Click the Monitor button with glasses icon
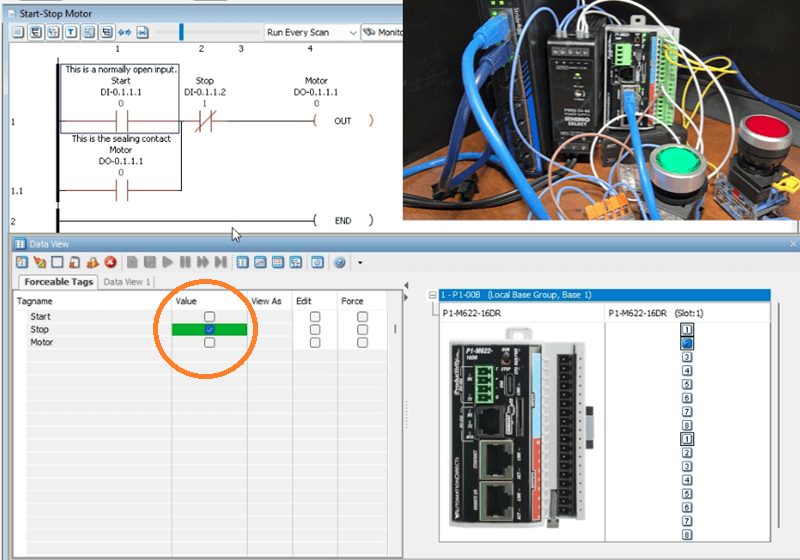 (382, 33)
